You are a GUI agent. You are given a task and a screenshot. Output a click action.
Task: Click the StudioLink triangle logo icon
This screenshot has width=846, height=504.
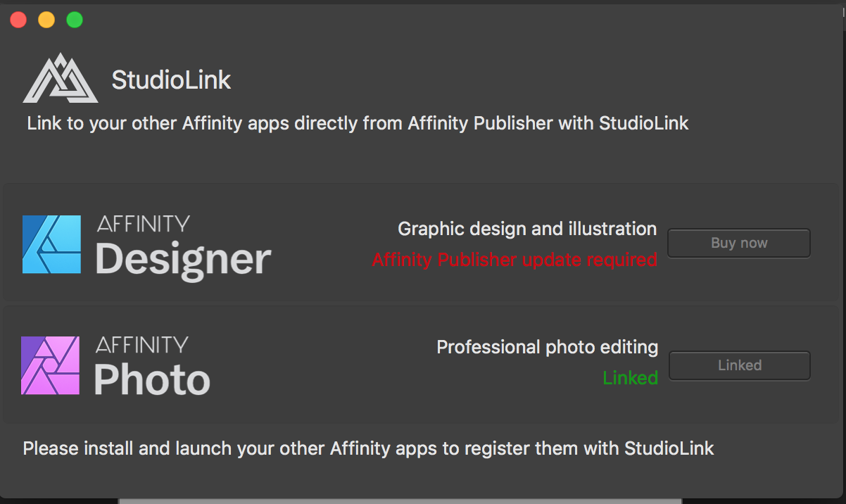pyautogui.click(x=61, y=79)
